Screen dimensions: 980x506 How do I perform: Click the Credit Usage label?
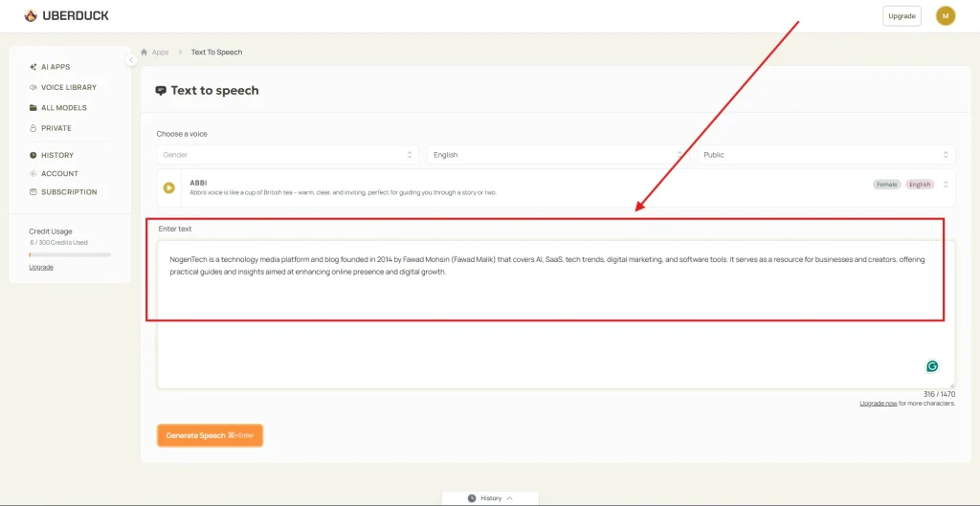51,231
